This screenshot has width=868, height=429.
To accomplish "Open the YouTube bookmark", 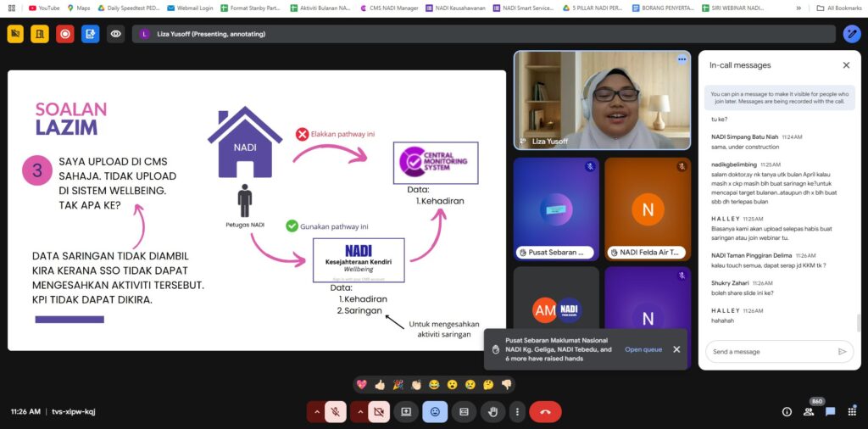I will [43, 8].
